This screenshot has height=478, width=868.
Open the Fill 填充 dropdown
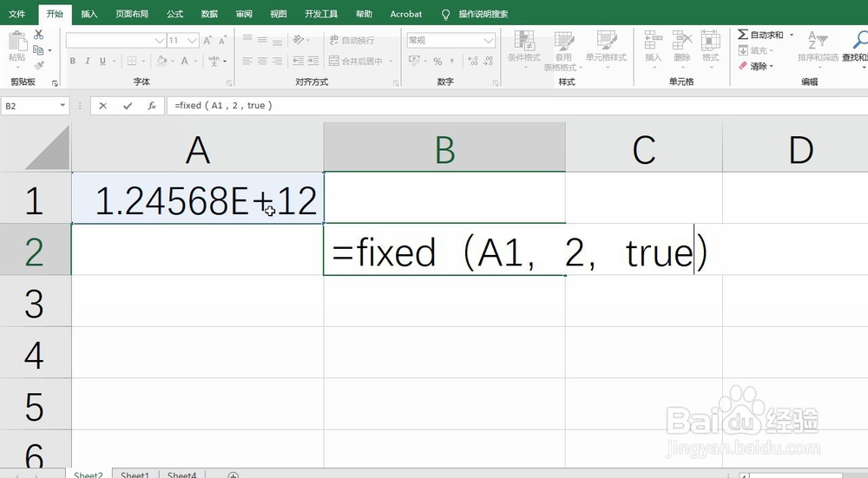point(756,50)
